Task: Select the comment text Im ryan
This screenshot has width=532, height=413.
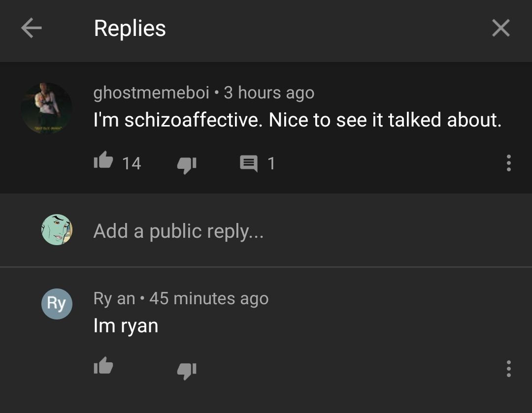Action: click(125, 325)
